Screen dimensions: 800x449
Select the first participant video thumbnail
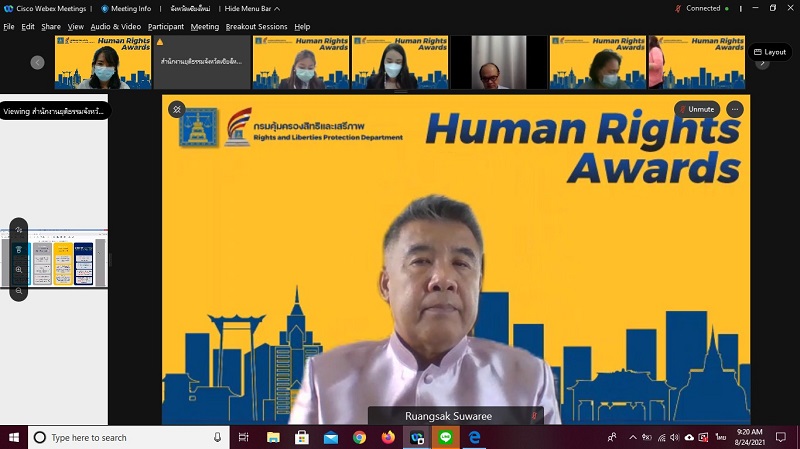(103, 63)
